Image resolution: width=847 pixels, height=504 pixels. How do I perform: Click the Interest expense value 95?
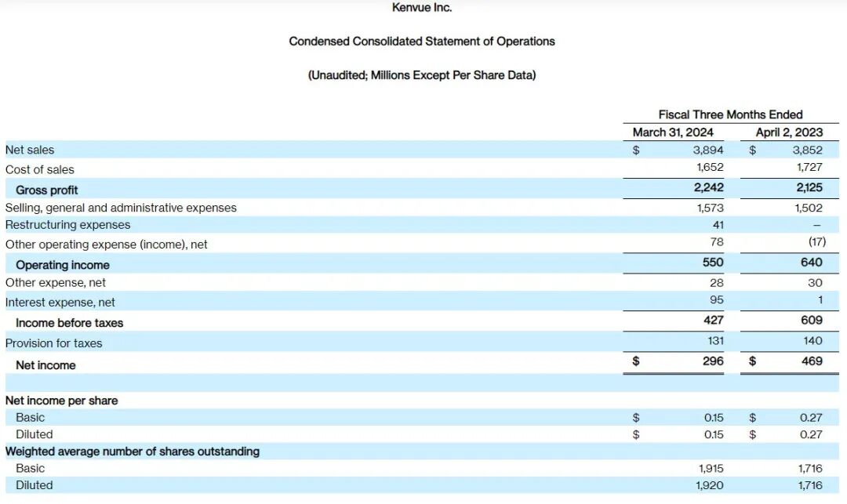[x=717, y=299]
